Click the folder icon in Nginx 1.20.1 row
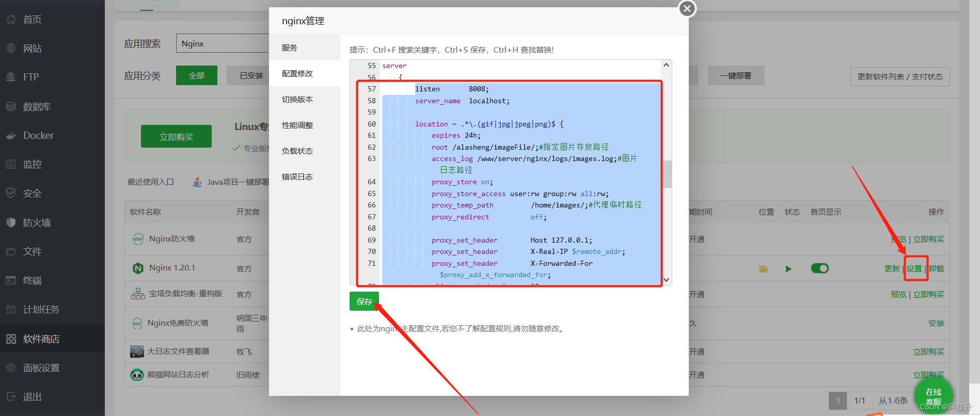This screenshot has width=980, height=416. coord(763,269)
